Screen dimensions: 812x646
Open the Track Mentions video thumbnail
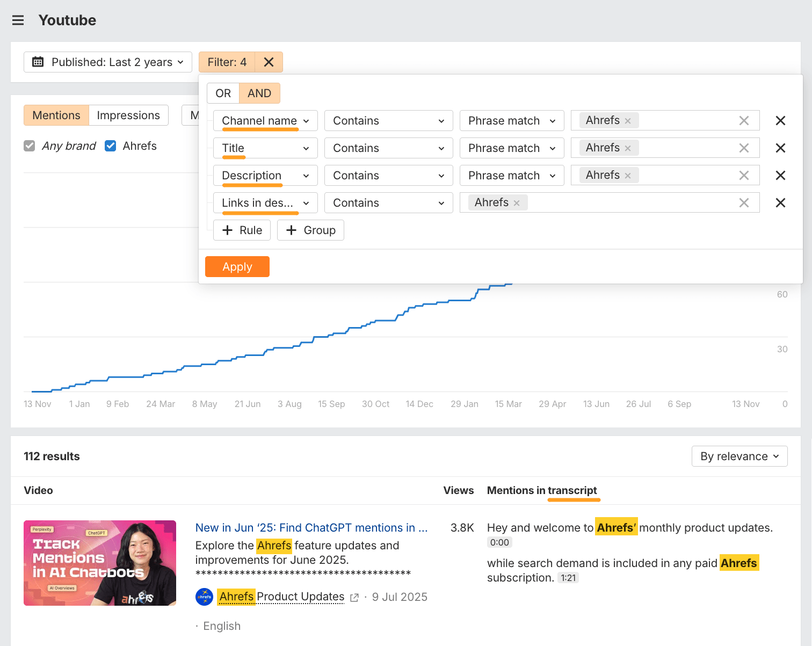(99, 563)
